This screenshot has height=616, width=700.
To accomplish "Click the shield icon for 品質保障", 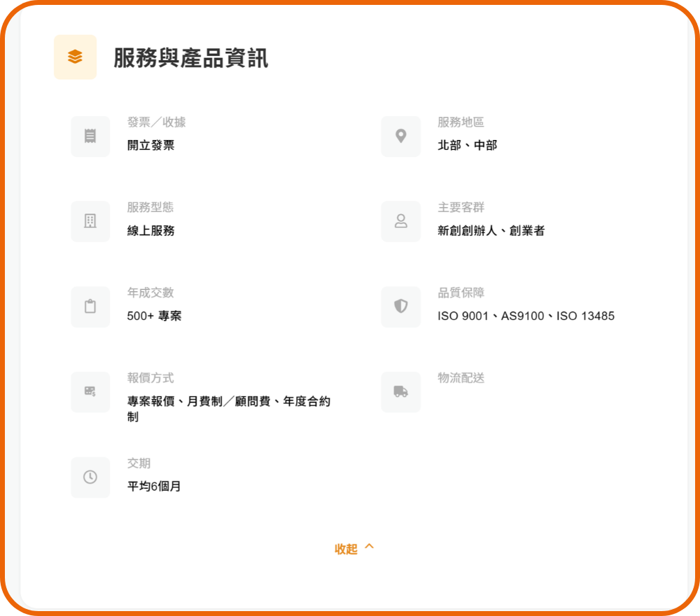I will pos(401,307).
